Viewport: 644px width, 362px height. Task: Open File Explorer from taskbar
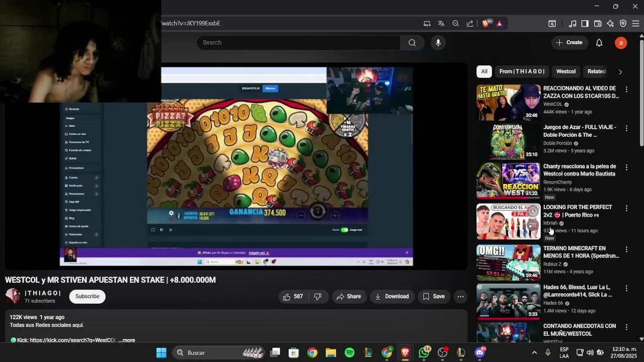coord(331,353)
